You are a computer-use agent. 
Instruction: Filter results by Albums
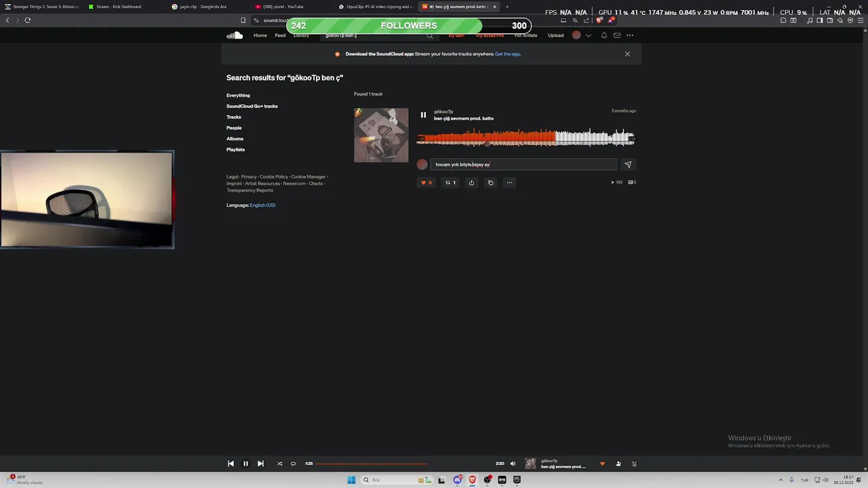tap(235, 139)
